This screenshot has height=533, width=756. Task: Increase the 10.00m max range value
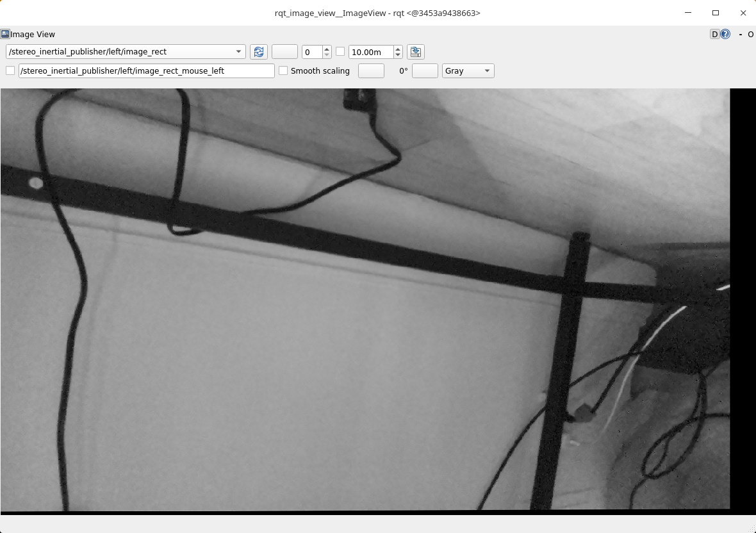pyautogui.click(x=398, y=49)
